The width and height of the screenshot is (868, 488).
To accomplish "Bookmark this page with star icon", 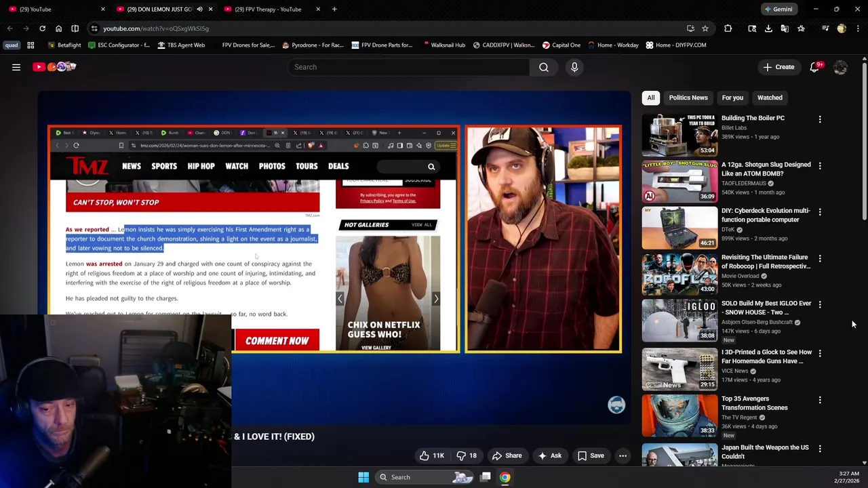I will (705, 28).
